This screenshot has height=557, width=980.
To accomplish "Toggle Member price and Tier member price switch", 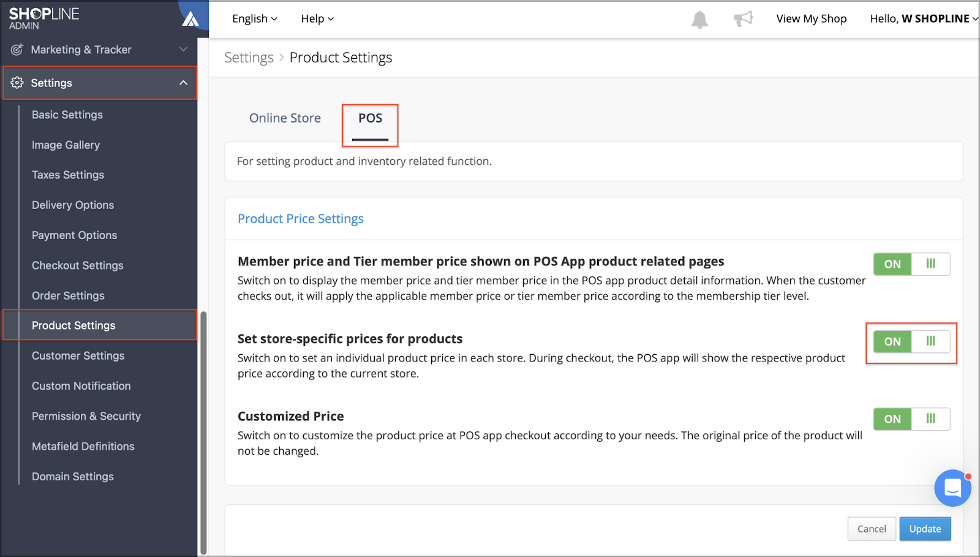I will [911, 264].
